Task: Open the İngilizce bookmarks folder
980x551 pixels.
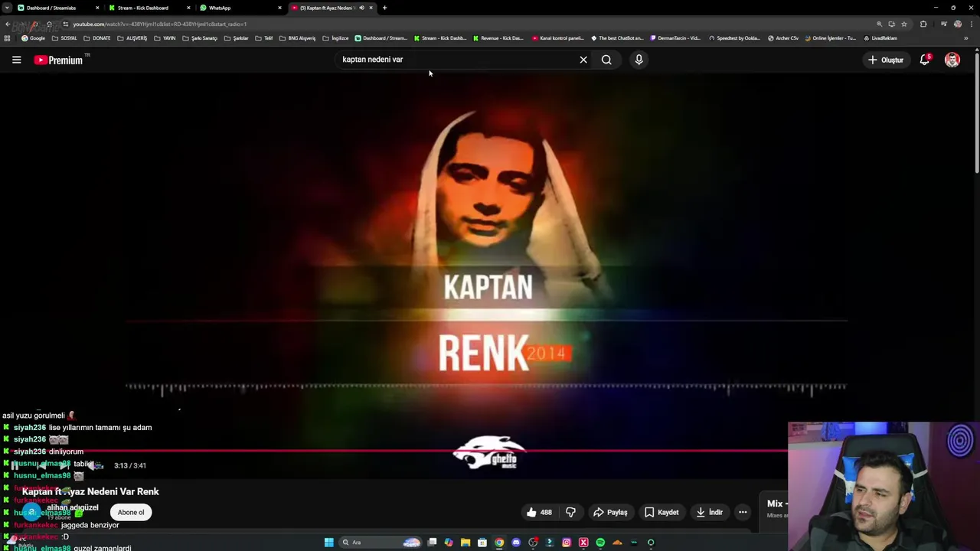Action: 335,38
